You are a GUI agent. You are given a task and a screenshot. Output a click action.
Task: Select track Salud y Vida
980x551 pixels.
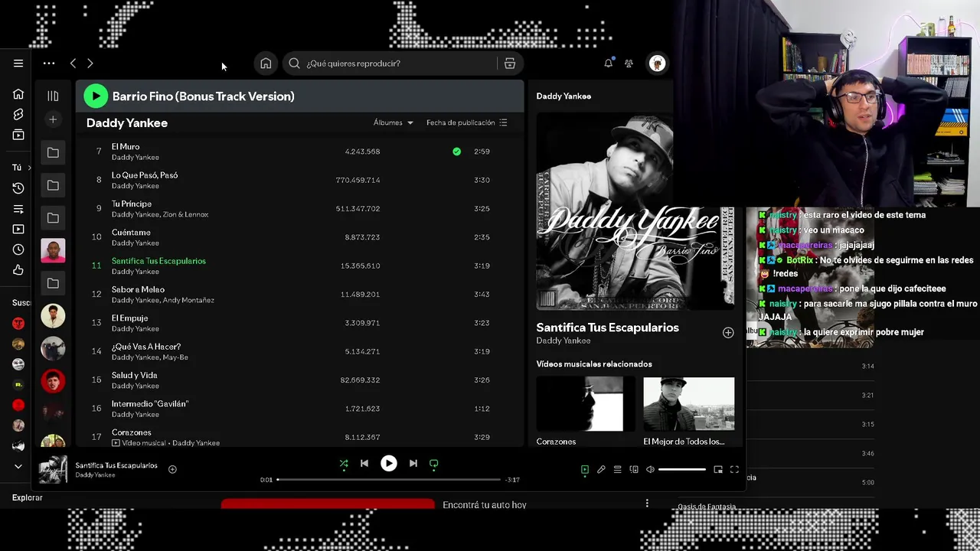[134, 375]
